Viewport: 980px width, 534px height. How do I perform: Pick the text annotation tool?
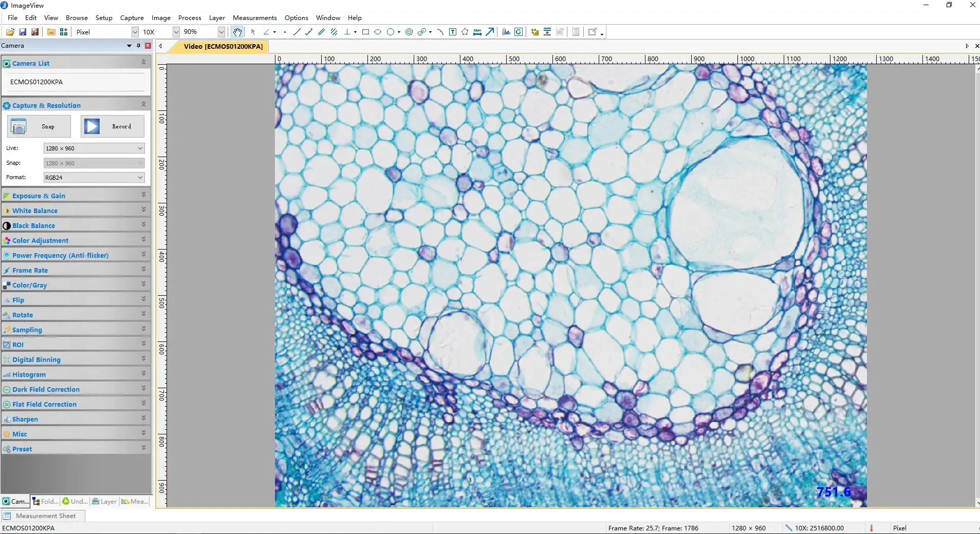click(453, 32)
